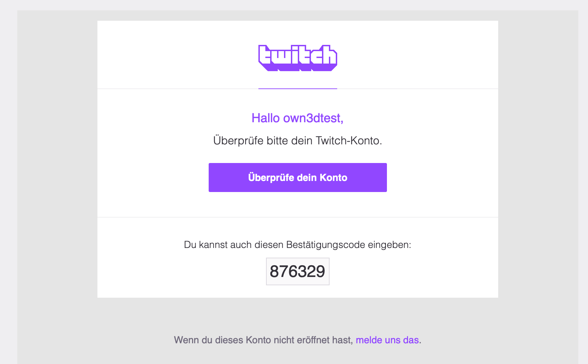
Task: Click the Bestätigungscode eingeben instruction line
Action: click(297, 245)
